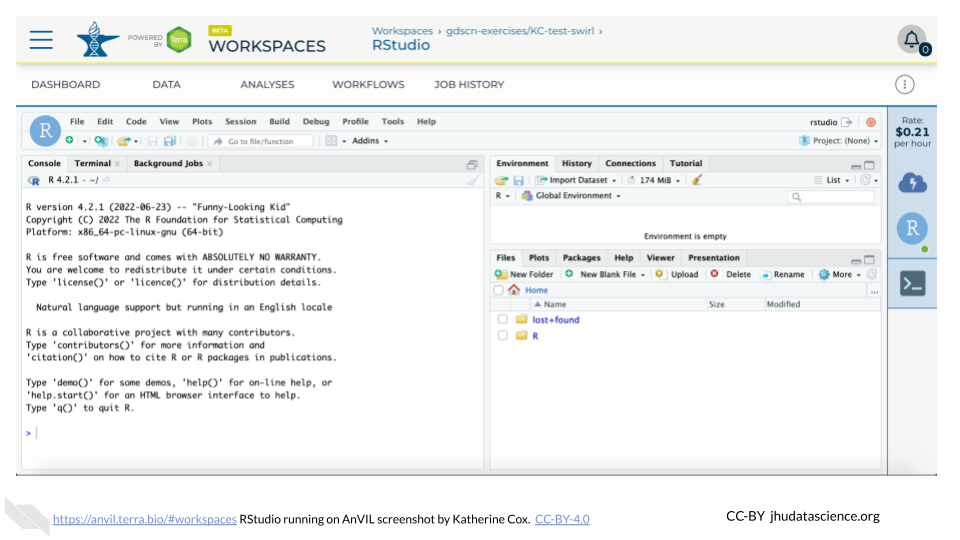Toggle the select-all files checkbox
Screen dimensions: 960x540
click(x=498, y=290)
